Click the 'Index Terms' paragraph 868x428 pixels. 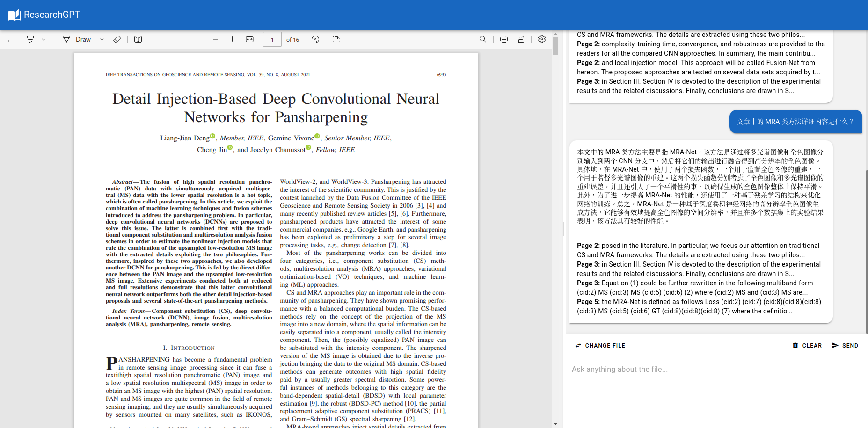tap(189, 318)
